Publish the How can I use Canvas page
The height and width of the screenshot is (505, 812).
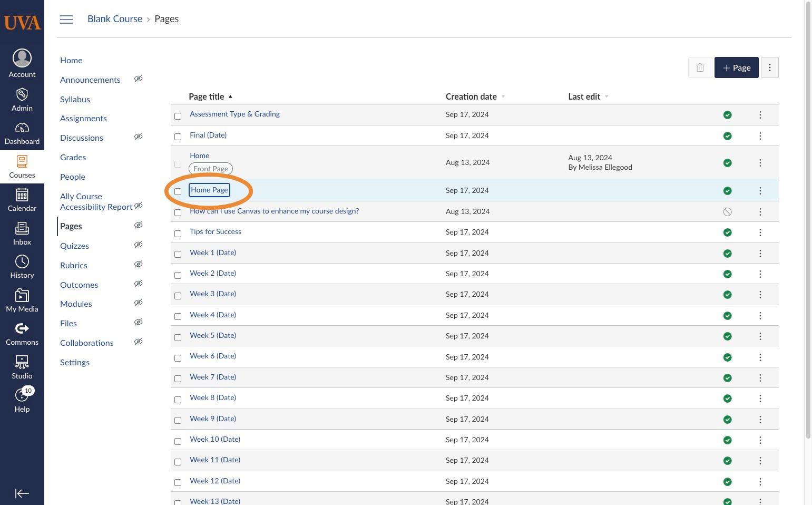[x=728, y=212]
